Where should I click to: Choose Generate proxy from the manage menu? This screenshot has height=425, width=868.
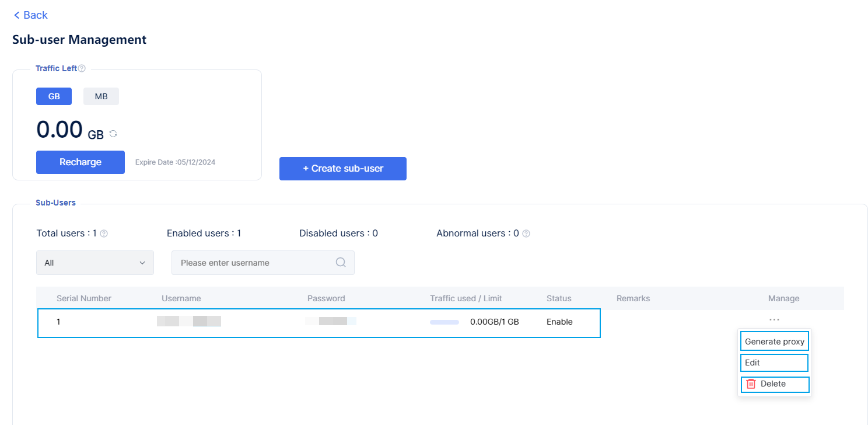pos(774,342)
